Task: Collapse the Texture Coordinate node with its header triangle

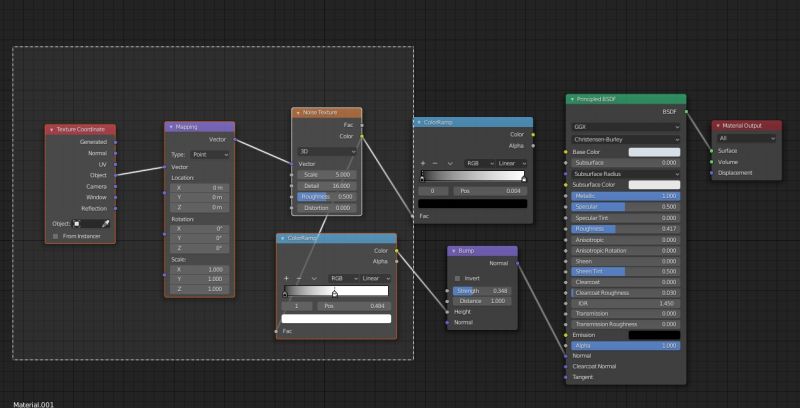Action: pos(52,130)
